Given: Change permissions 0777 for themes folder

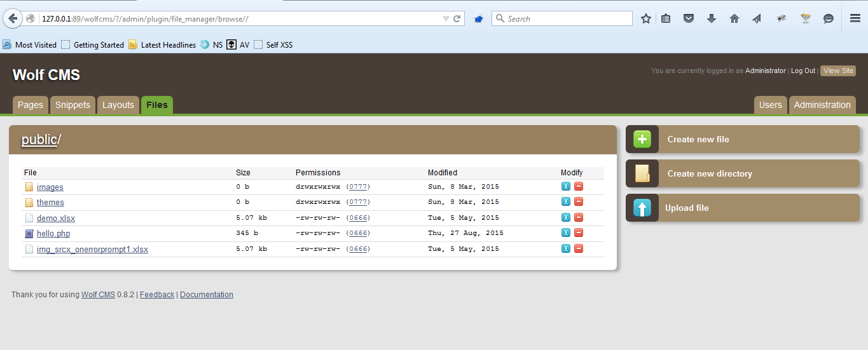Looking at the screenshot, I should (x=358, y=202).
